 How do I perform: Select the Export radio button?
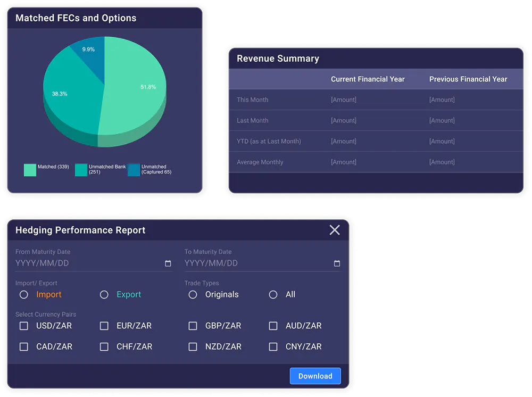104,295
